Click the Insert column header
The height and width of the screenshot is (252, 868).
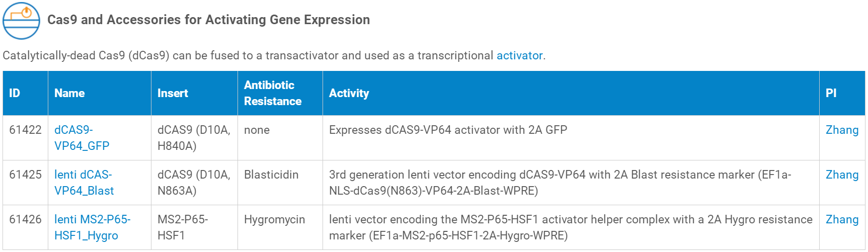click(173, 93)
